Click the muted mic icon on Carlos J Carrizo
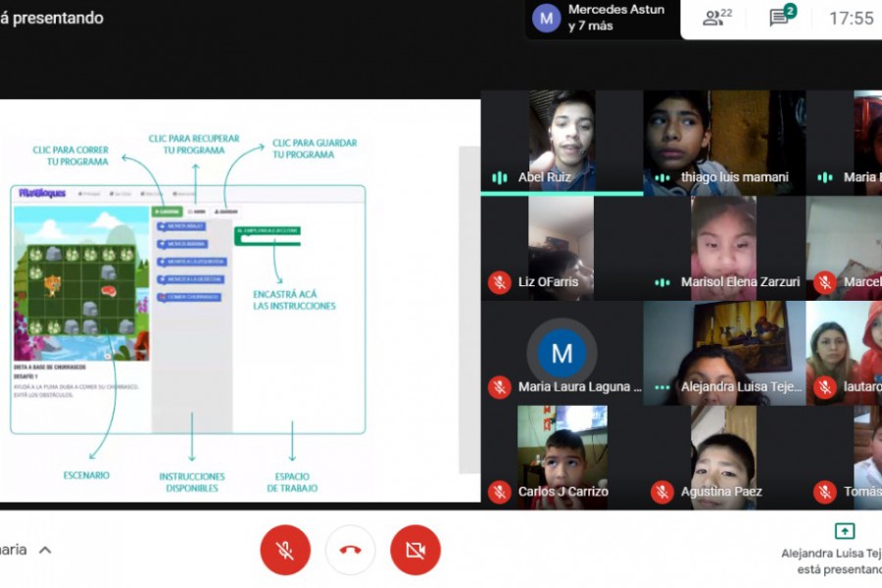The height and width of the screenshot is (588, 882). tap(499, 492)
